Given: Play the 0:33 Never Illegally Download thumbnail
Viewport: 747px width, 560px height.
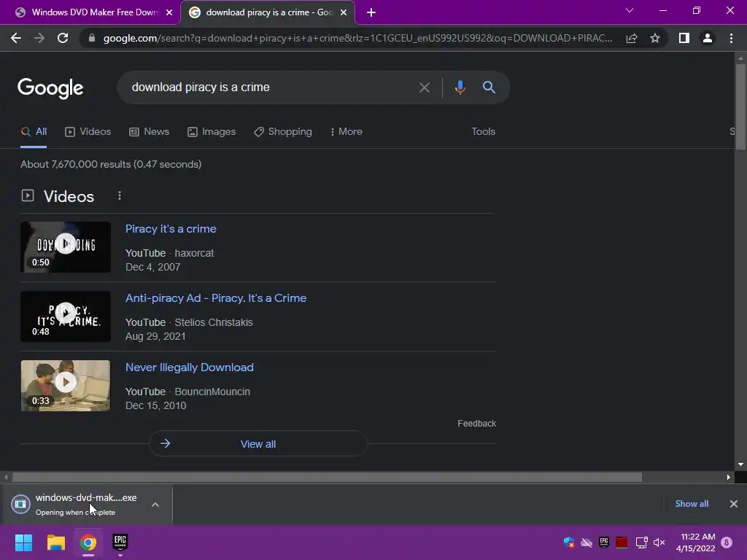Looking at the screenshot, I should point(66,386).
